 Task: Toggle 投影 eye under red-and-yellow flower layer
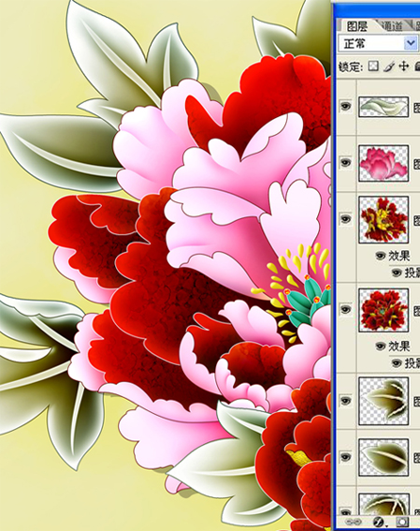pyautogui.click(x=397, y=272)
